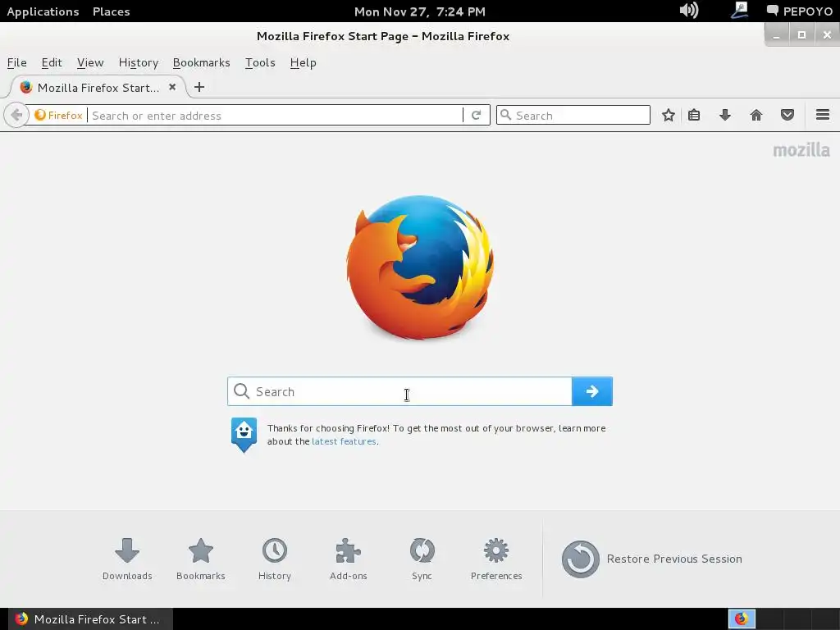Click Firefox workspace switcher icon at bottom right
Viewport: 840px width, 630px height.
pos(742,619)
